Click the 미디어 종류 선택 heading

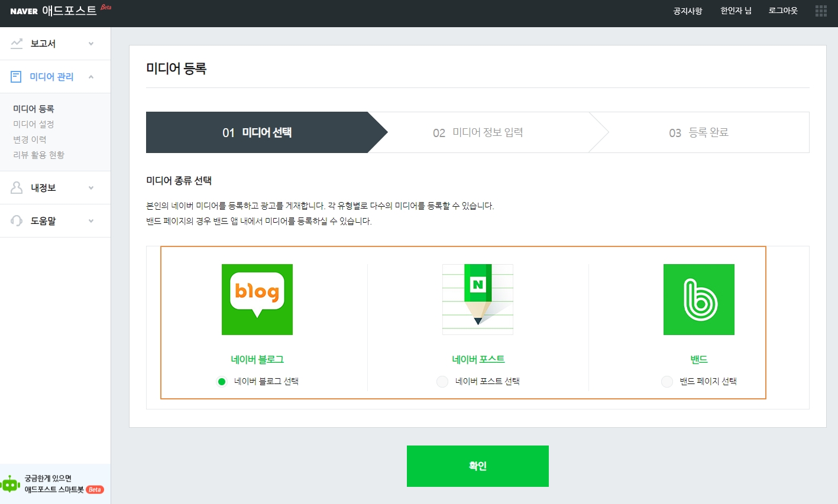click(x=179, y=181)
